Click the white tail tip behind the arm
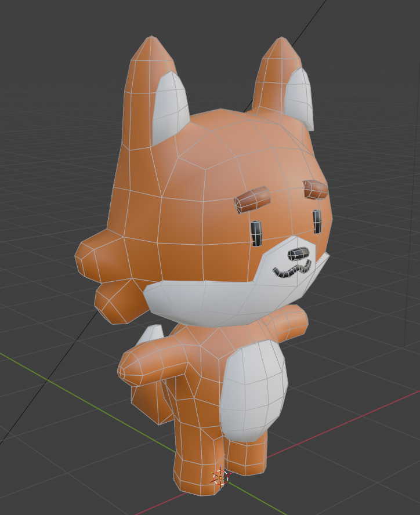The image size is (420, 515). [x=150, y=335]
